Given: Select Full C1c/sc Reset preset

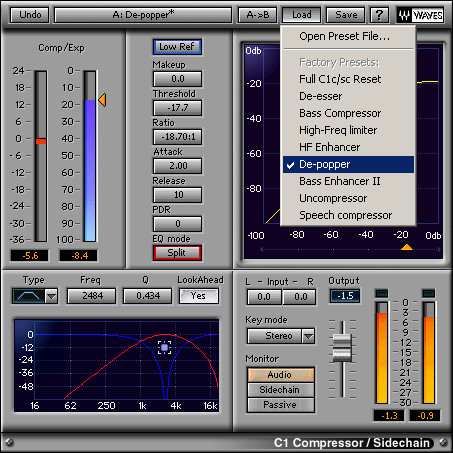Looking at the screenshot, I should click(x=348, y=79).
